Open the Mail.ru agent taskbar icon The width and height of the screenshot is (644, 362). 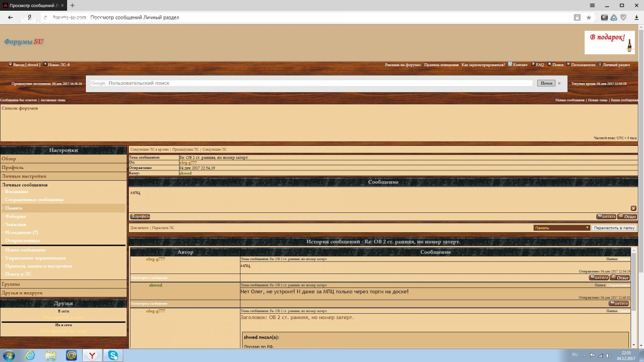tap(71, 355)
